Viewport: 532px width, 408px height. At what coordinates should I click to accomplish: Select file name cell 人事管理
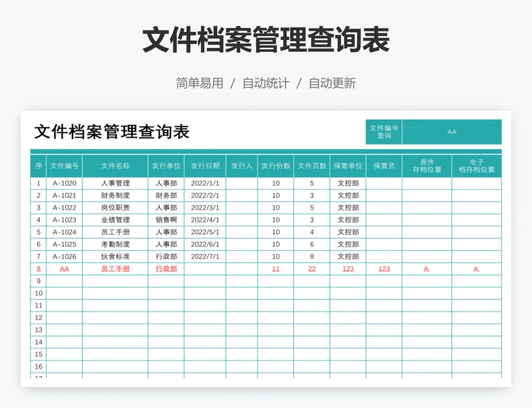(115, 184)
